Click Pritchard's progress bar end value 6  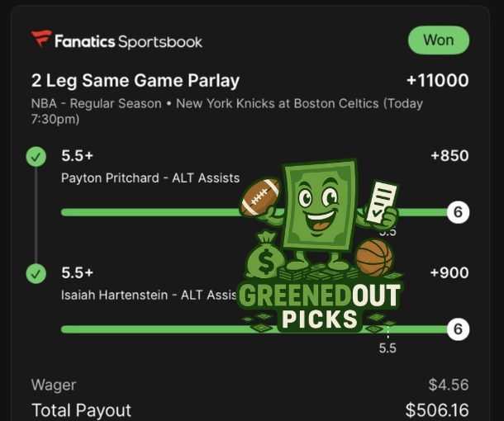pos(459,212)
